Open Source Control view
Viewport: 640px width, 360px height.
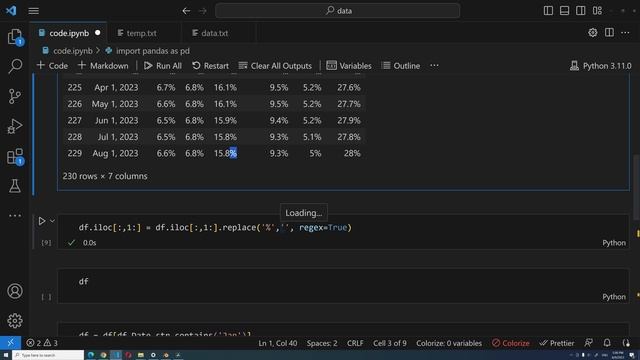click(15, 96)
